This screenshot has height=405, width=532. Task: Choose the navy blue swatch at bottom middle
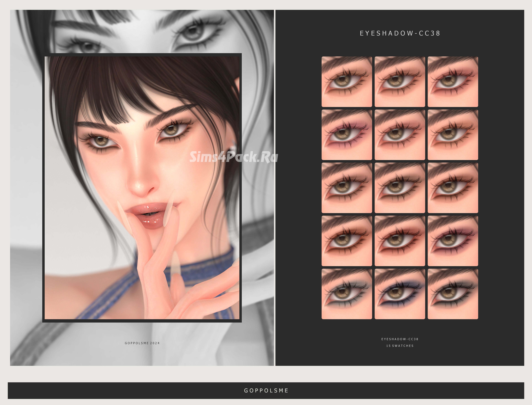400,294
